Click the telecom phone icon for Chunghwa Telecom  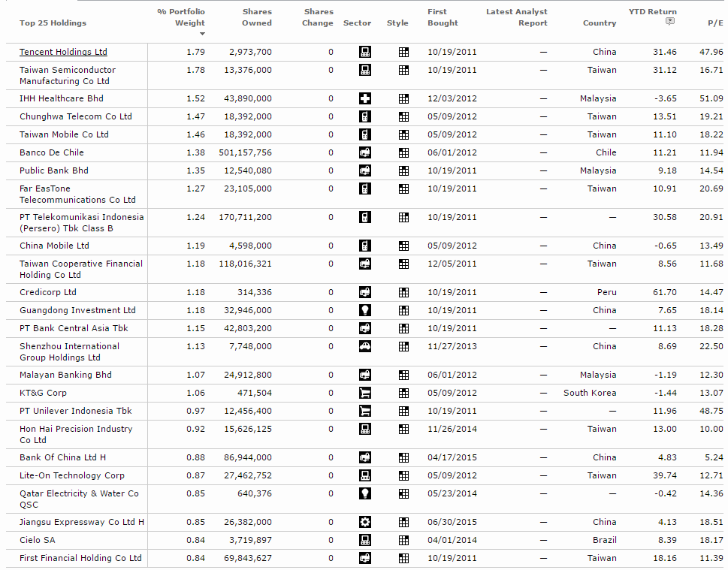[364, 116]
